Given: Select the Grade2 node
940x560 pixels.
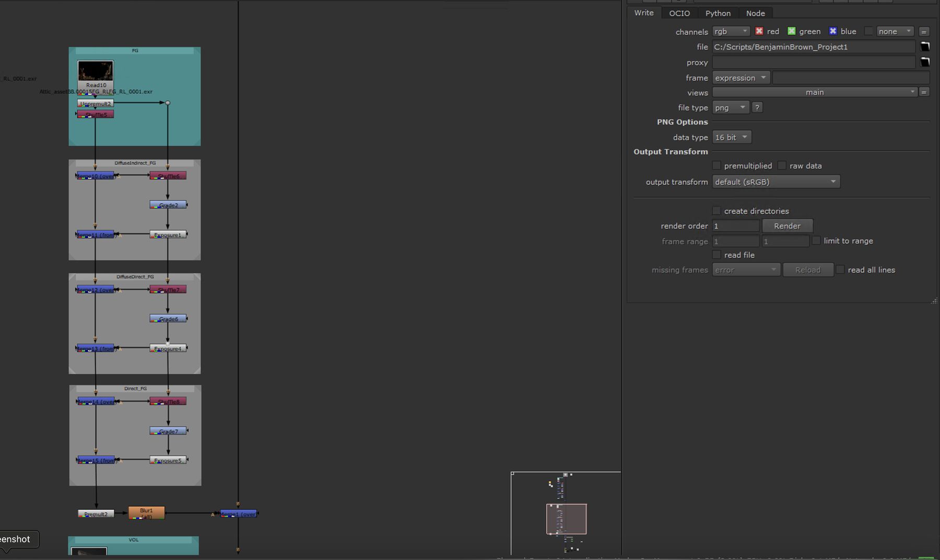Looking at the screenshot, I should [168, 205].
